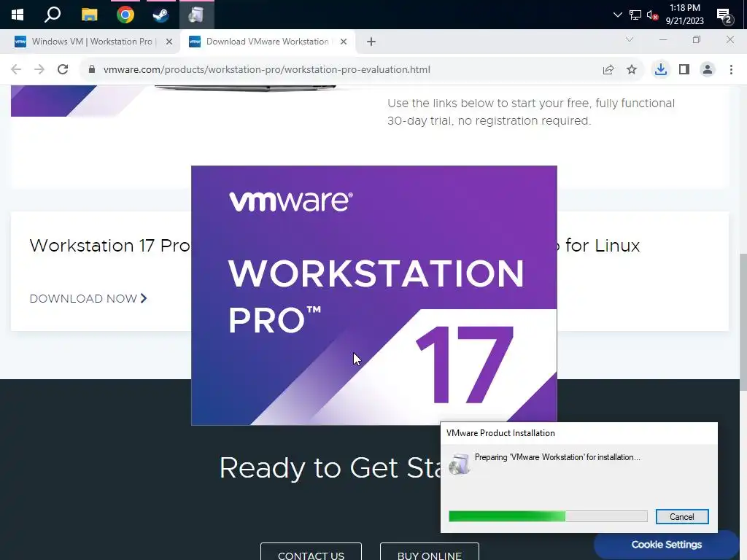Bookmark this page with the star
Screen dimensions: 747x560
tap(632, 69)
